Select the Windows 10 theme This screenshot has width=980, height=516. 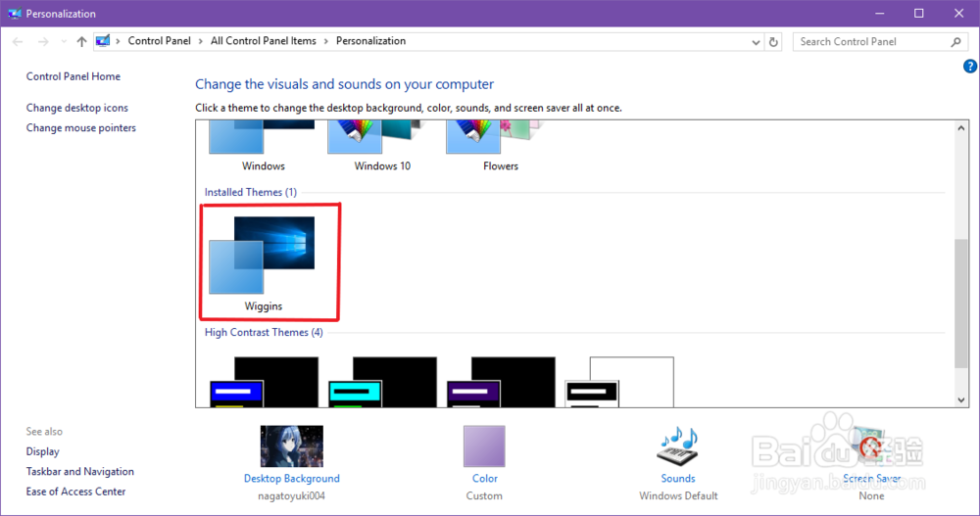[382, 147]
